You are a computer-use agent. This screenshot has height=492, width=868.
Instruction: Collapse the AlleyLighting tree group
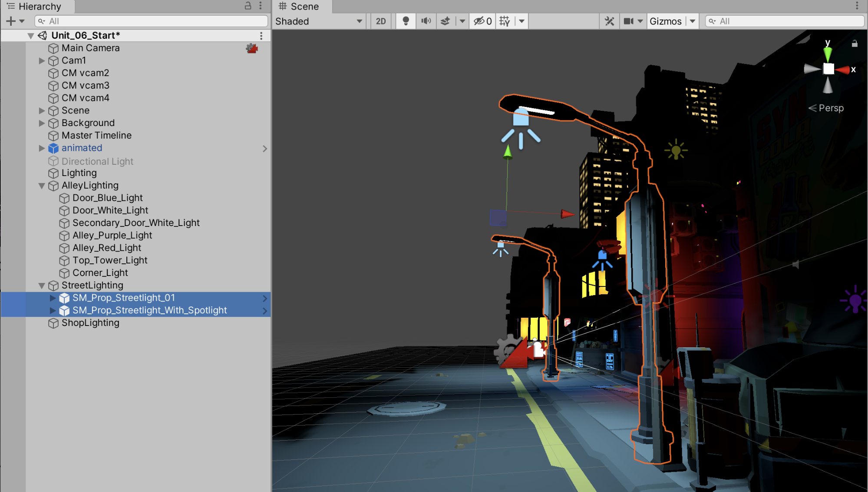click(42, 186)
